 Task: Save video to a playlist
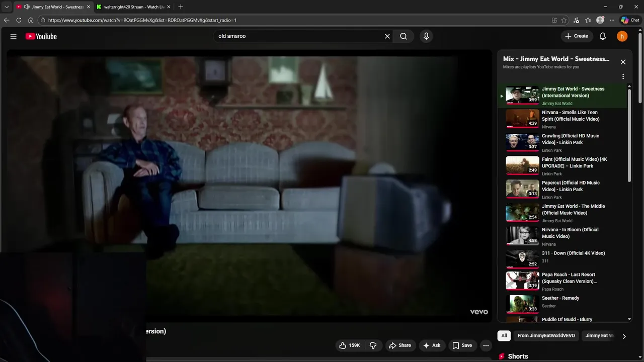pos(462,345)
